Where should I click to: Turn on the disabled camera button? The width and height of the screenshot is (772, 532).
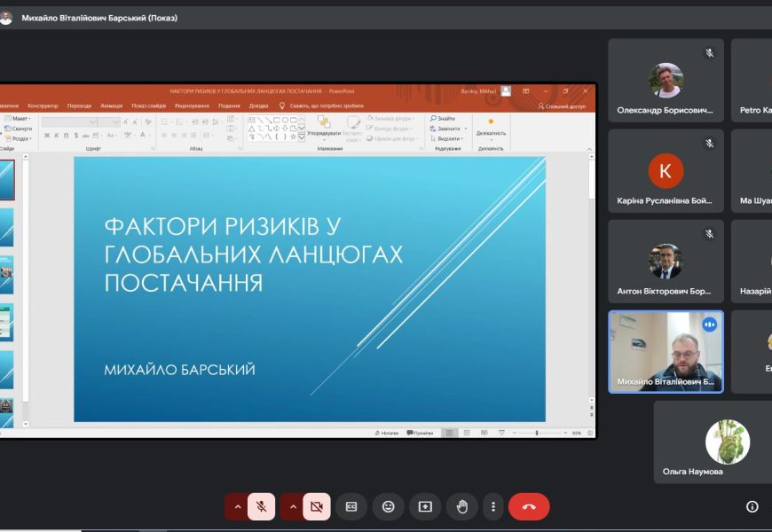pyautogui.click(x=316, y=506)
